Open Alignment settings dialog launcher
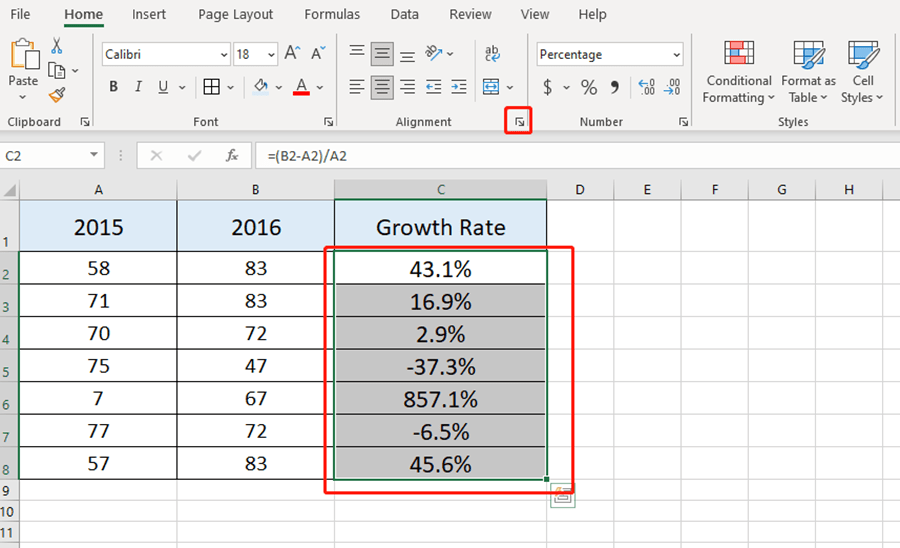 pyautogui.click(x=519, y=122)
